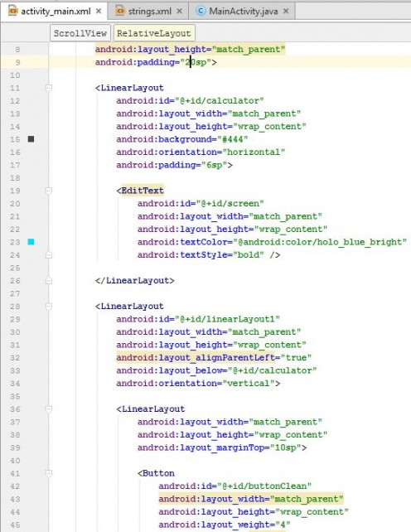Click the MainActivity.java class file icon
The height and width of the screenshot is (532, 411).
point(201,12)
